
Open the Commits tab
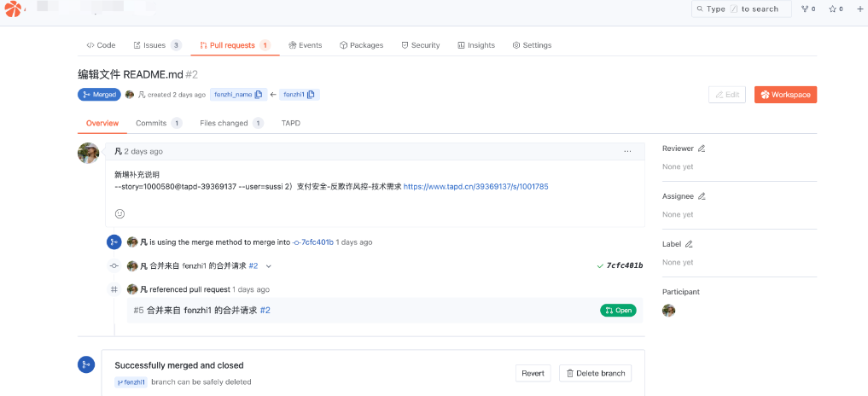click(151, 123)
